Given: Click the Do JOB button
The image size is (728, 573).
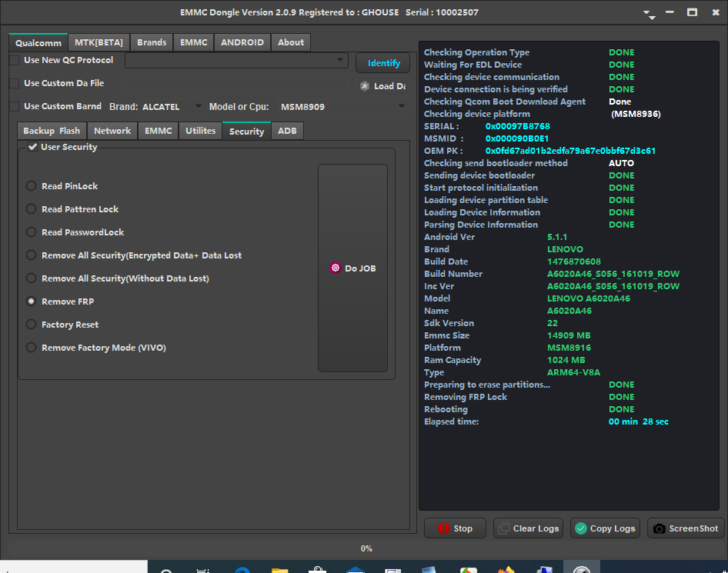Looking at the screenshot, I should point(352,268).
